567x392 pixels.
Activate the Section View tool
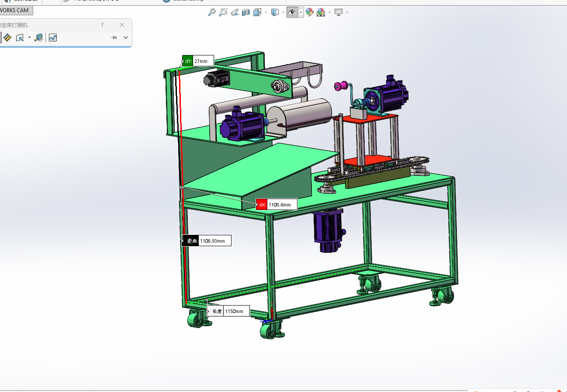pos(246,13)
